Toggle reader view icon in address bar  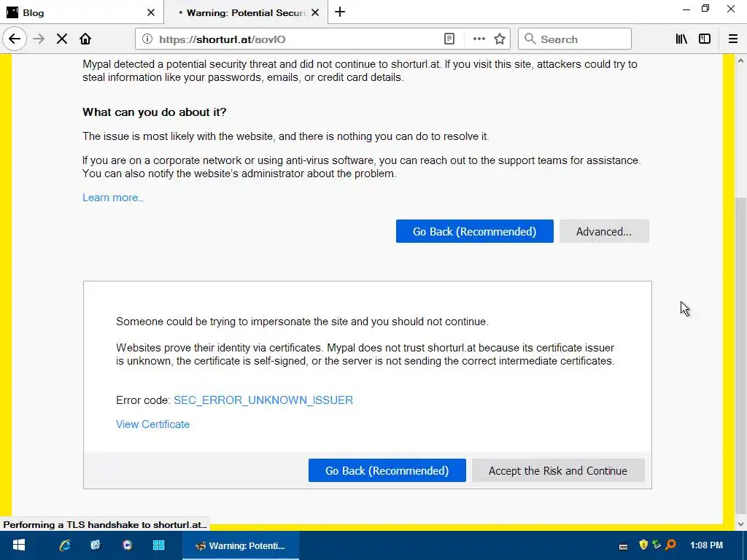[449, 39]
